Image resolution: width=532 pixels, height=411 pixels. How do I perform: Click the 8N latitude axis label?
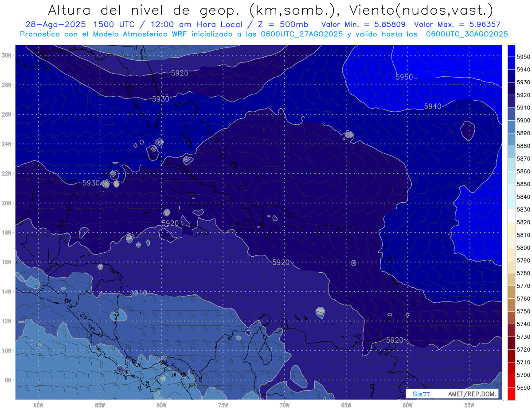coord(8,380)
